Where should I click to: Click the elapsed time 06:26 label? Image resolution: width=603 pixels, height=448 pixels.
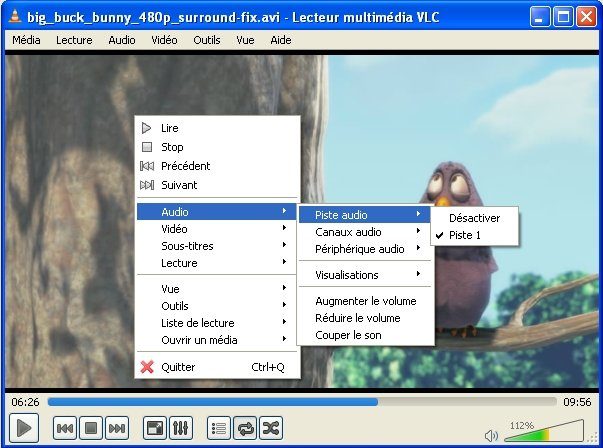click(x=25, y=402)
